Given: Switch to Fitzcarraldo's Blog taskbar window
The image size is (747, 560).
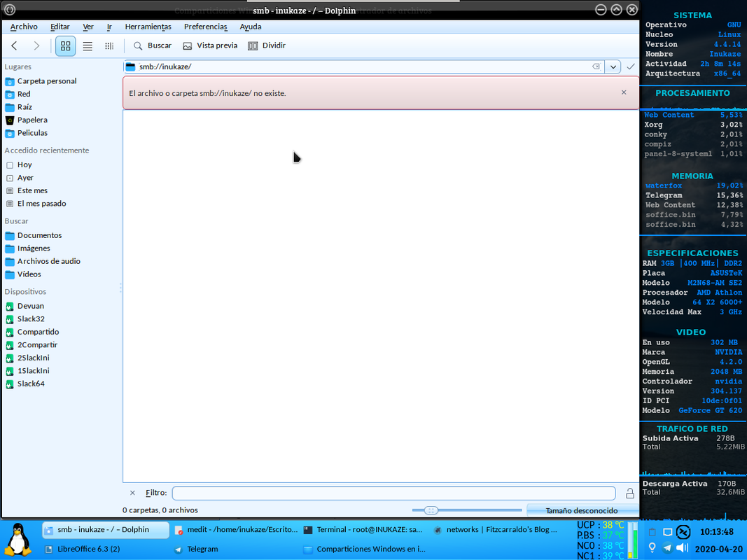Looking at the screenshot, I should (x=495, y=529).
